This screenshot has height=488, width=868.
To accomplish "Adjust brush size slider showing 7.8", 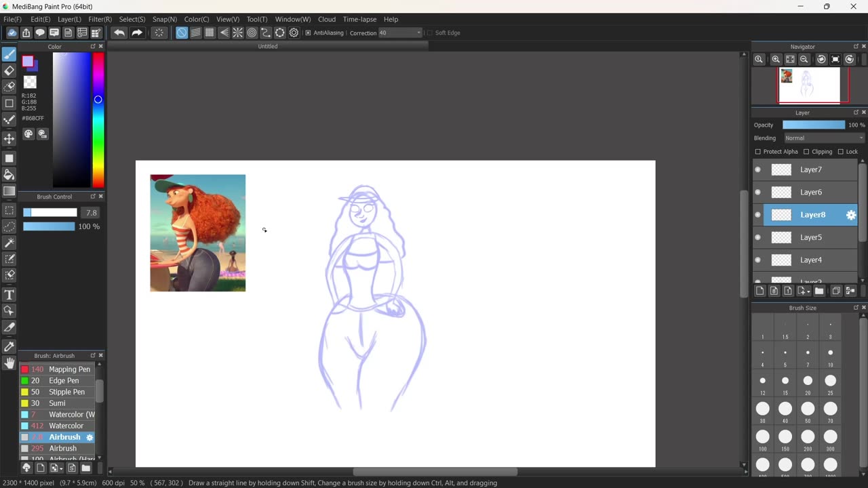I will pyautogui.click(x=50, y=213).
